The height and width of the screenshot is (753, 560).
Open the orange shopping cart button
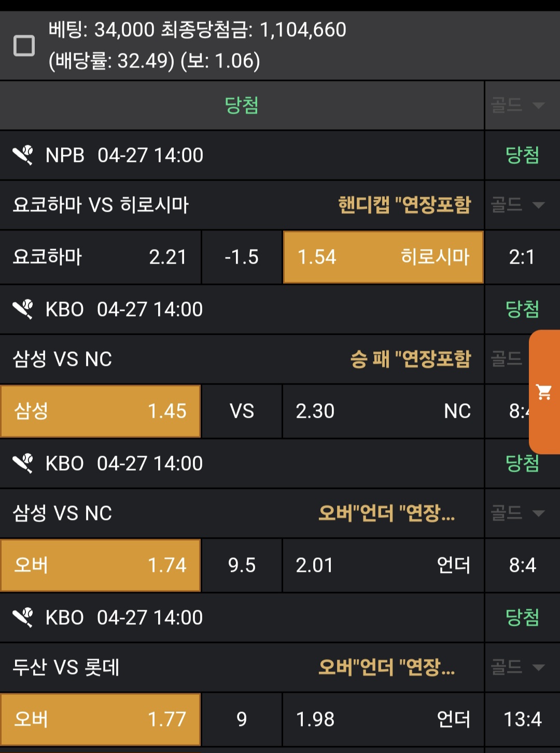coord(544,392)
